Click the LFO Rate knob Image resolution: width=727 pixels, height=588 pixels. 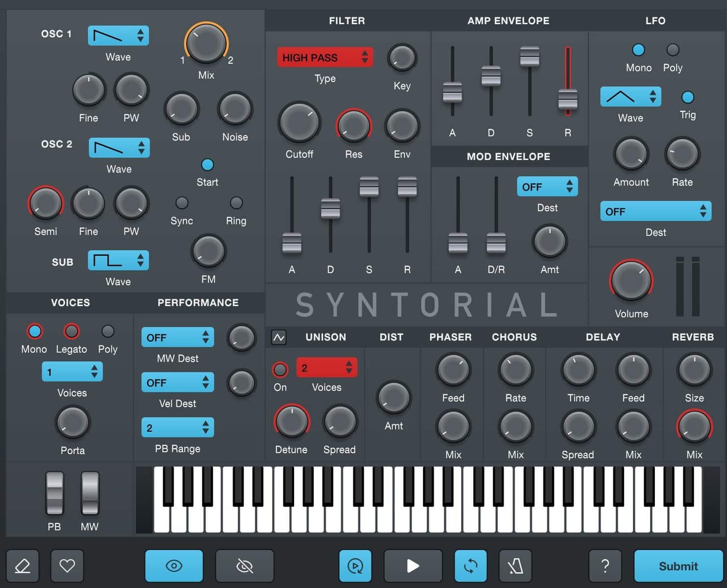click(x=682, y=154)
